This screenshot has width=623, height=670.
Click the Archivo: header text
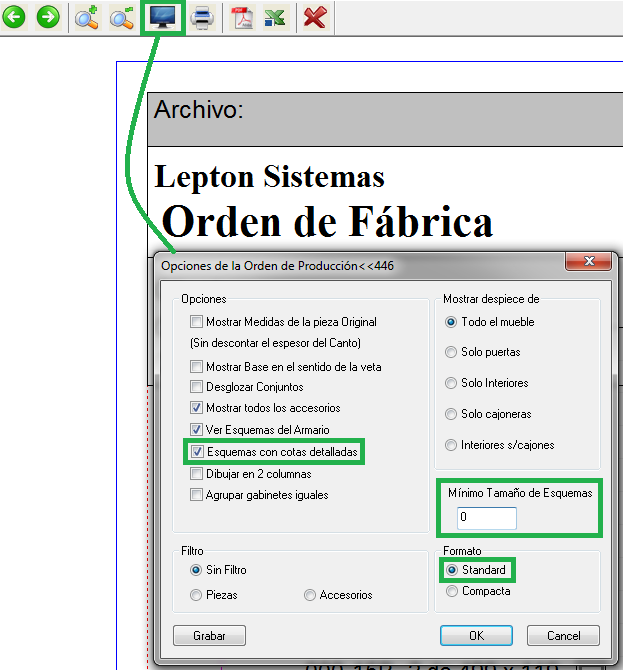[199, 110]
